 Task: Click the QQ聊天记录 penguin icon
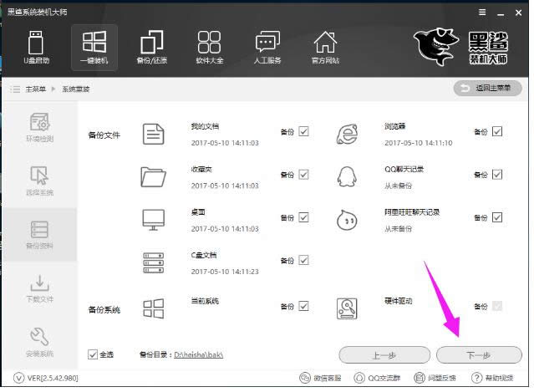347,176
